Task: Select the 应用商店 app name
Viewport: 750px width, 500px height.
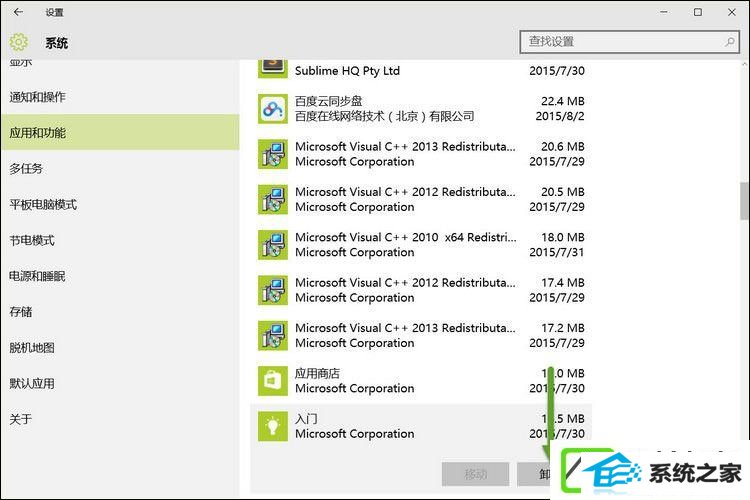Action: coord(317,373)
